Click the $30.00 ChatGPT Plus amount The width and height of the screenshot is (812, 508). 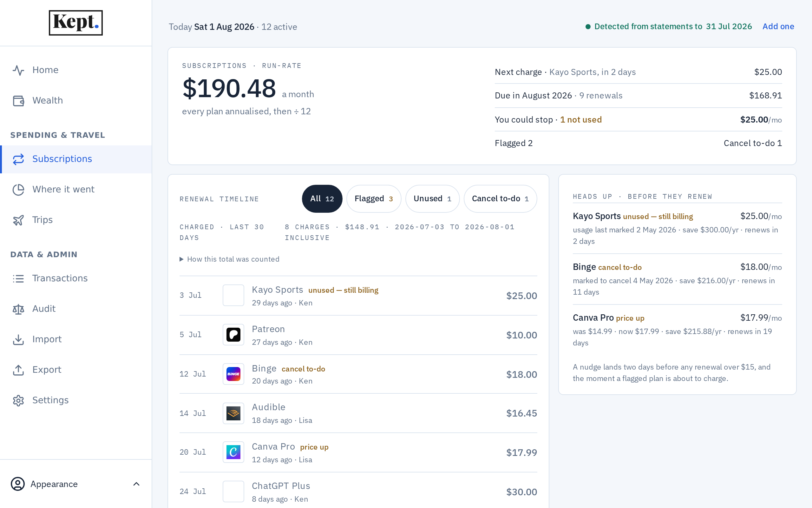pyautogui.click(x=521, y=492)
